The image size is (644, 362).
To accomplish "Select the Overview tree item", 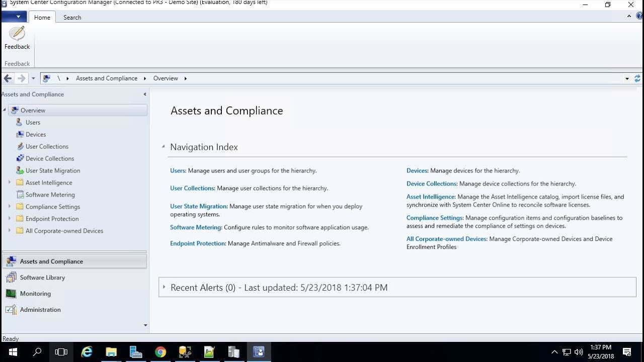I will click(x=78, y=110).
